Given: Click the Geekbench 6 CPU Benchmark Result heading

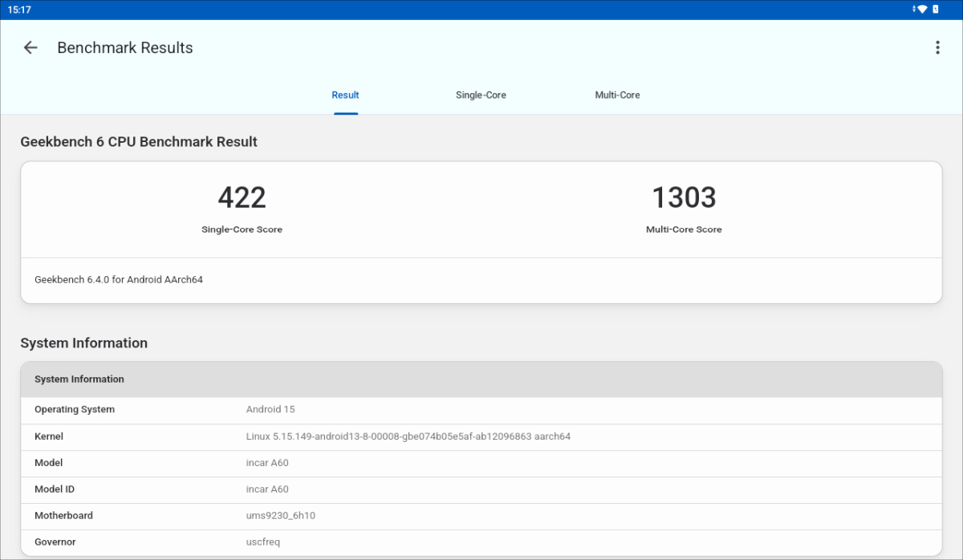Looking at the screenshot, I should tap(139, 141).
